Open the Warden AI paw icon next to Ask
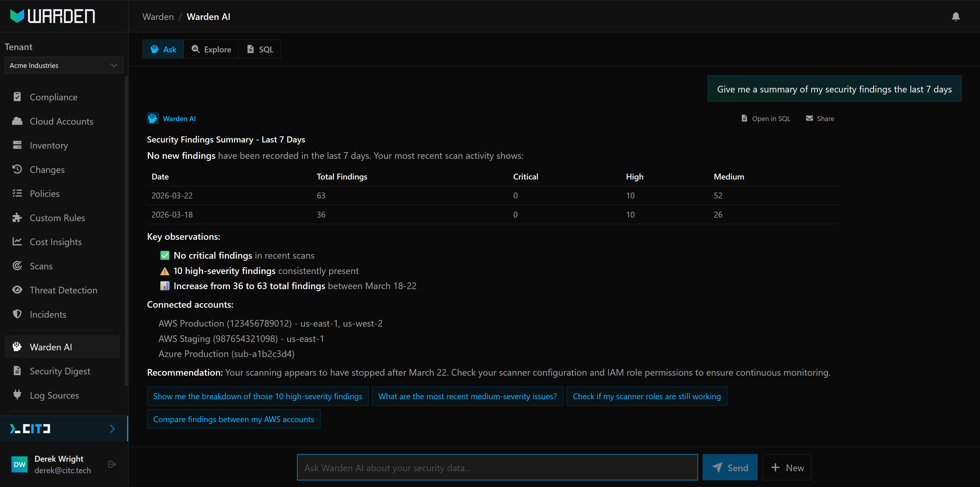Image resolution: width=980 pixels, height=487 pixels. 154,49
